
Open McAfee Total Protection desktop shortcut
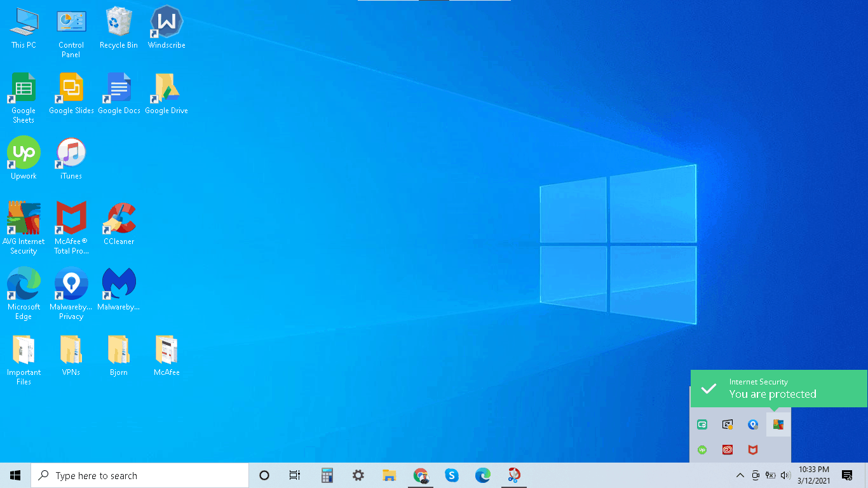point(71,216)
